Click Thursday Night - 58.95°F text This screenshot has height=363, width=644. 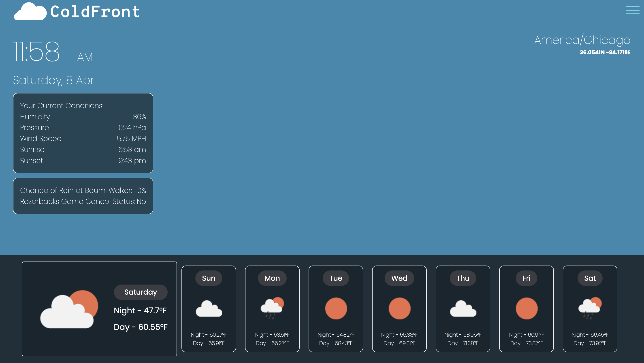click(463, 335)
